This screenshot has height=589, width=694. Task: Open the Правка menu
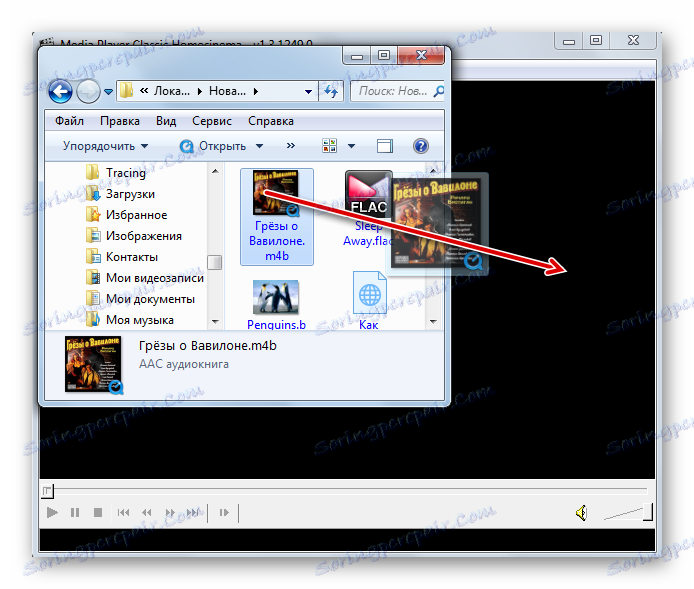[120, 121]
